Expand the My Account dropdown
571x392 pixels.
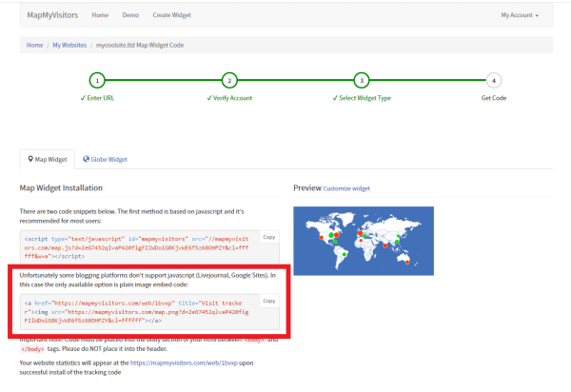520,15
